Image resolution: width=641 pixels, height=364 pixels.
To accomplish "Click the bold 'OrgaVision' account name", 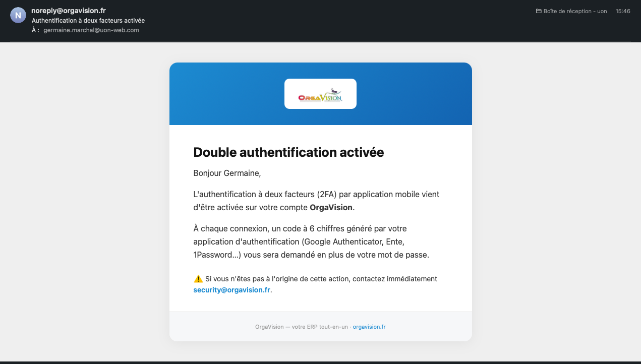I will click(x=331, y=207).
